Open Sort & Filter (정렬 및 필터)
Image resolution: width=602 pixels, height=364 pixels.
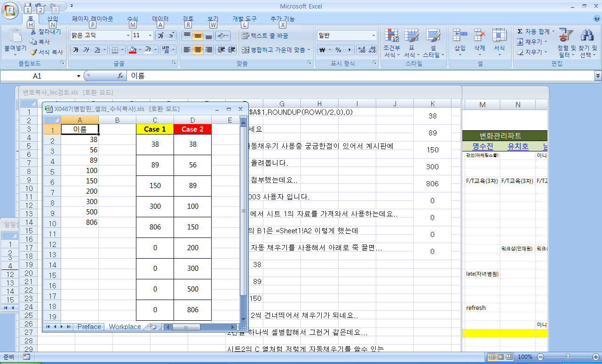click(x=566, y=43)
